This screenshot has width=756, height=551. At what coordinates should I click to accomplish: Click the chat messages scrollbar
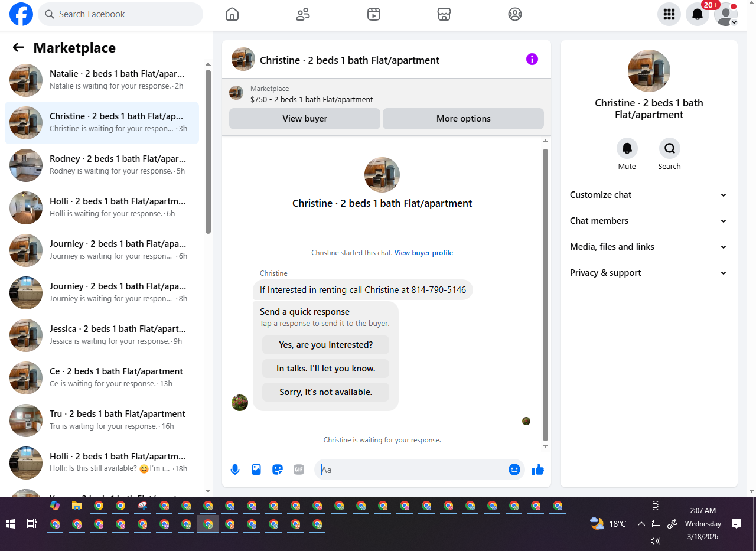[x=546, y=295]
